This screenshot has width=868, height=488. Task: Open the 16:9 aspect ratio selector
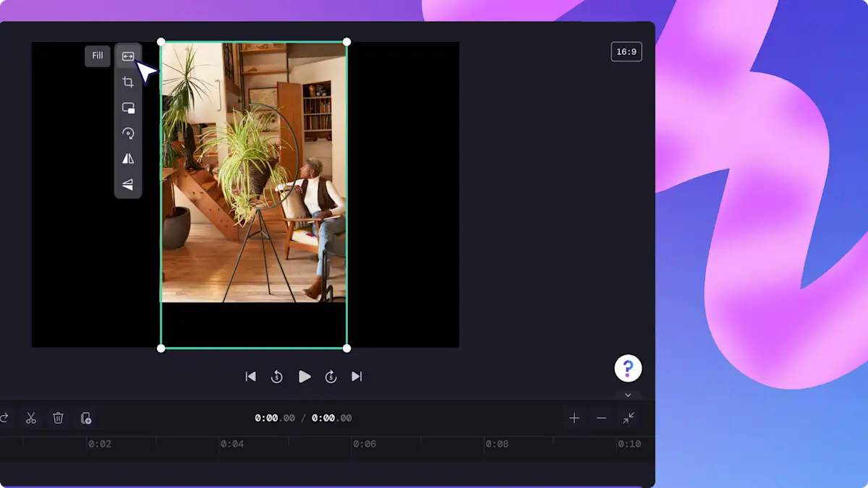626,51
